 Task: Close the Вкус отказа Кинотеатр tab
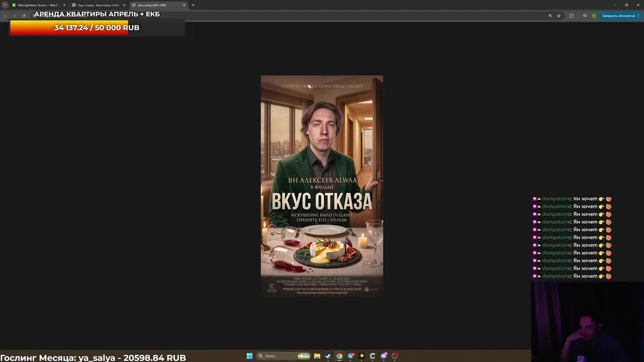pos(124,5)
